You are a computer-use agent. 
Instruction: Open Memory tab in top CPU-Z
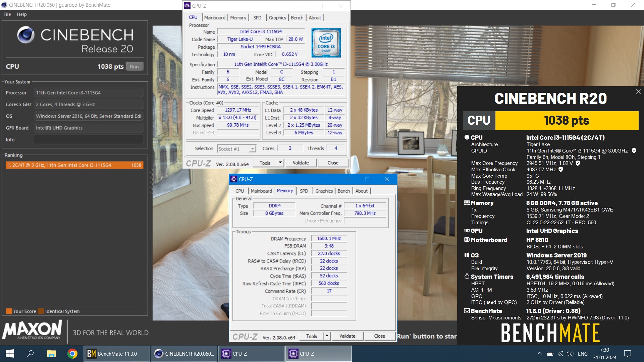tap(238, 17)
